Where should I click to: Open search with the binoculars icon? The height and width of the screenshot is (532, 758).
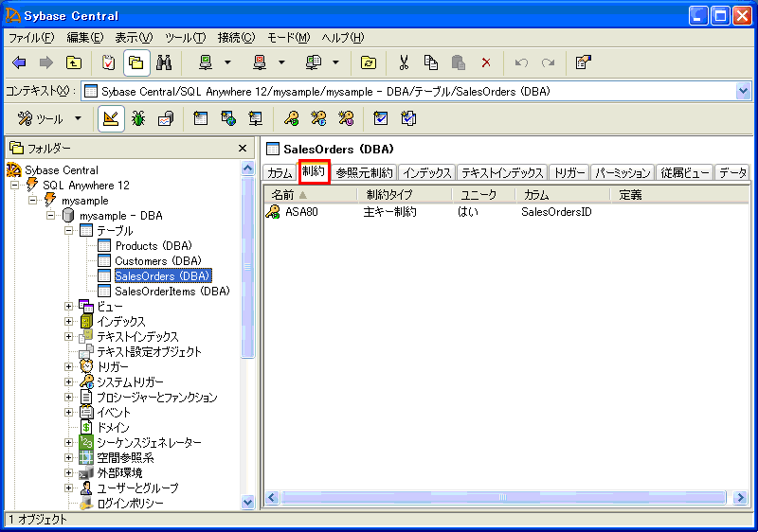point(164,62)
